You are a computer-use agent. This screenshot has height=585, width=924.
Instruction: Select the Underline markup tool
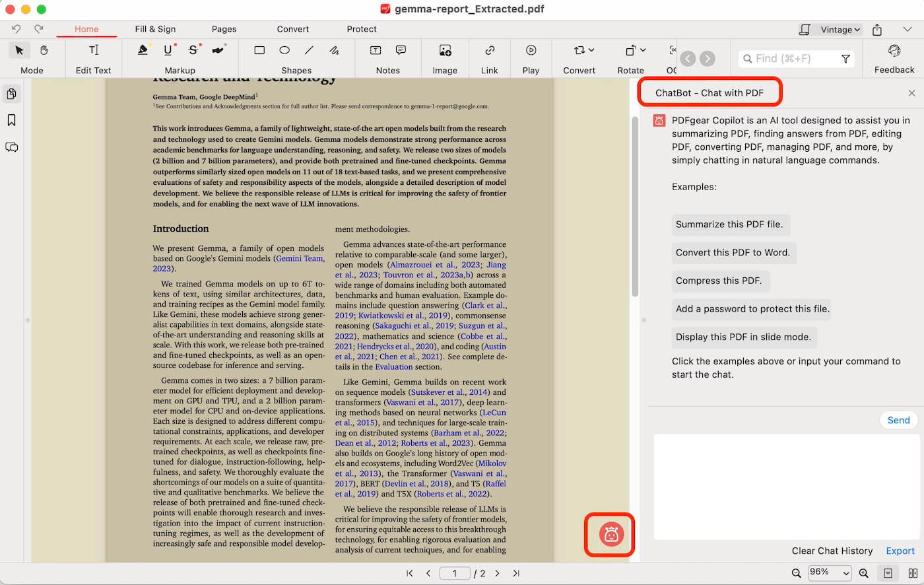(168, 50)
